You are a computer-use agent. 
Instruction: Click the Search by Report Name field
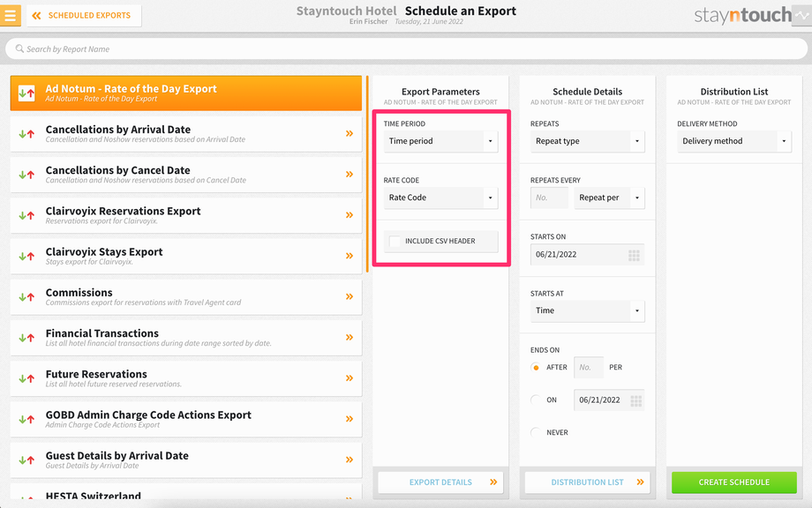[x=406, y=49]
